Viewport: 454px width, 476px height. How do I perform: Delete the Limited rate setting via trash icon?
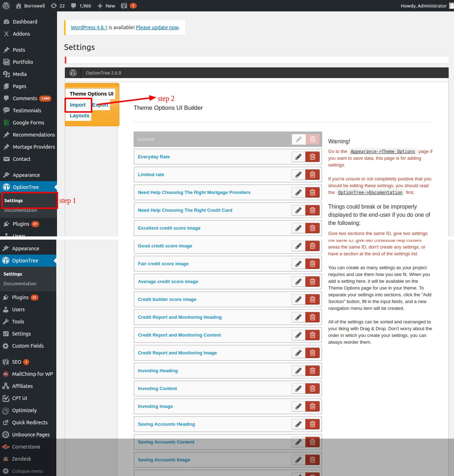(x=313, y=175)
